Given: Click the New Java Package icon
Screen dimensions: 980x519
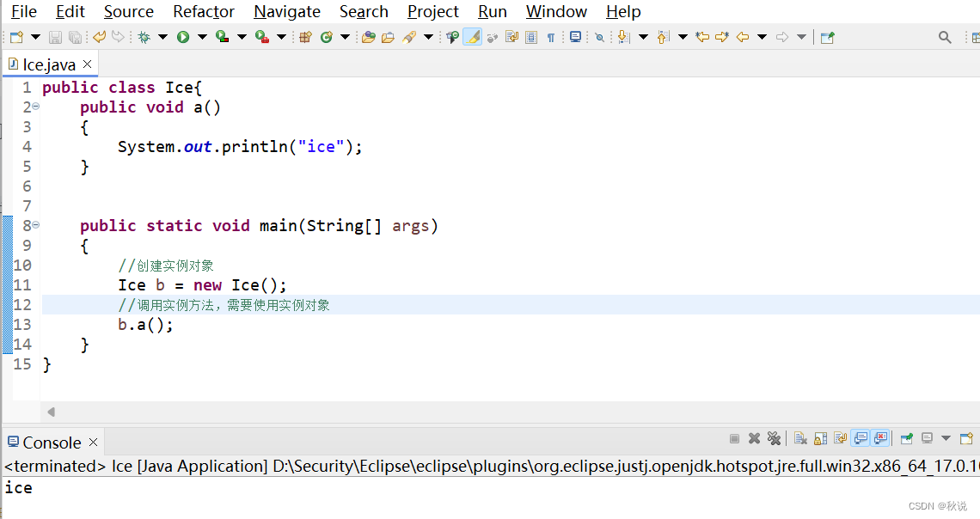Looking at the screenshot, I should 305,38.
